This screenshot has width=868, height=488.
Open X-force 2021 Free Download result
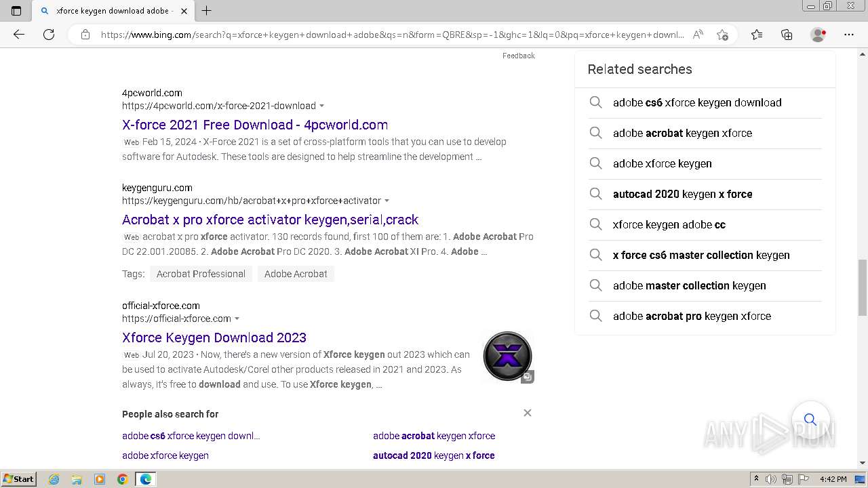[x=255, y=125]
